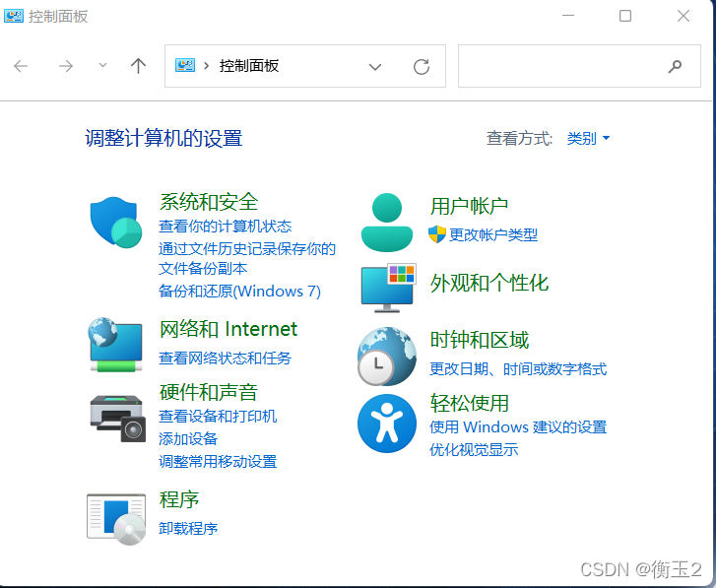
Task: Click the forward arrow navigation button
Action: [66, 66]
